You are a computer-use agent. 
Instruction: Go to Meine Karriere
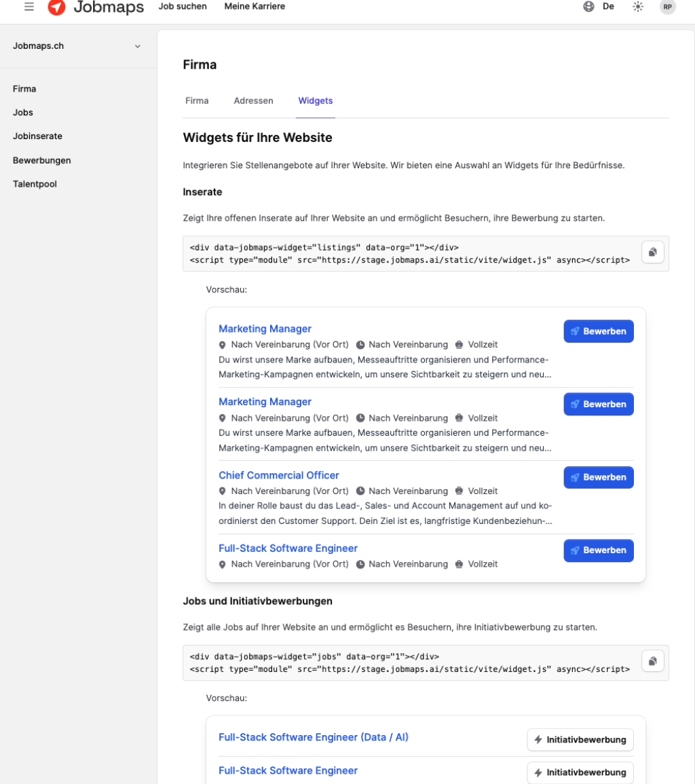[254, 7]
